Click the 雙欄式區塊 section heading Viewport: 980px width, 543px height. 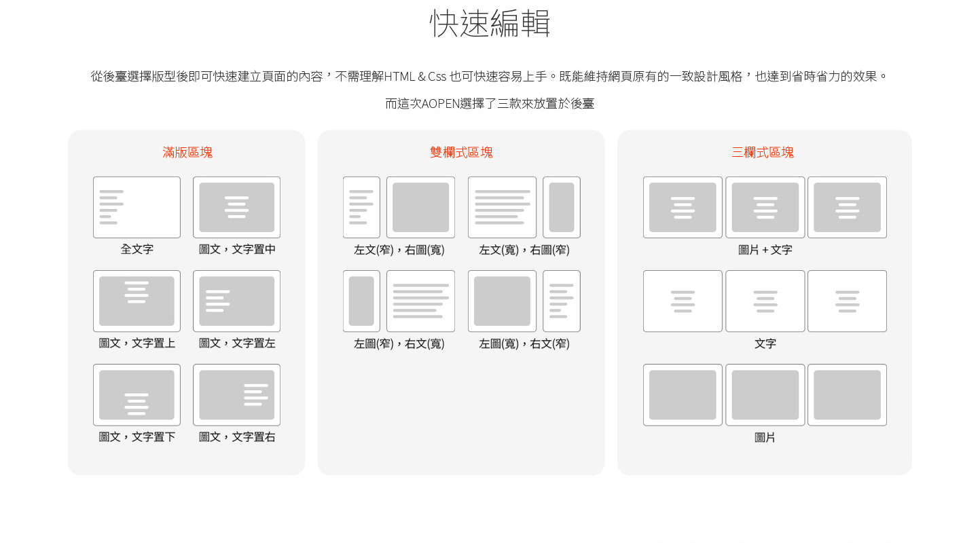(460, 152)
